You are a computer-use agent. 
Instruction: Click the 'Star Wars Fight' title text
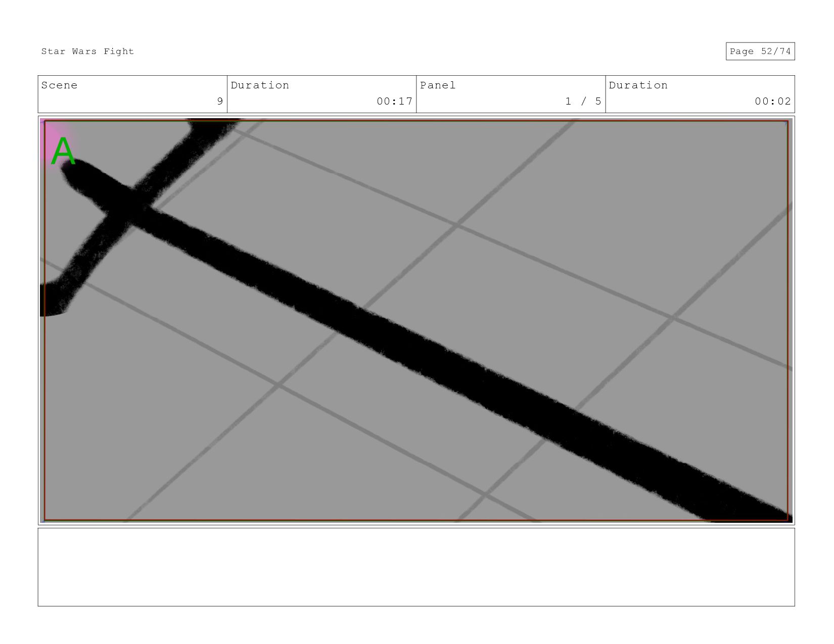pyautogui.click(x=87, y=52)
